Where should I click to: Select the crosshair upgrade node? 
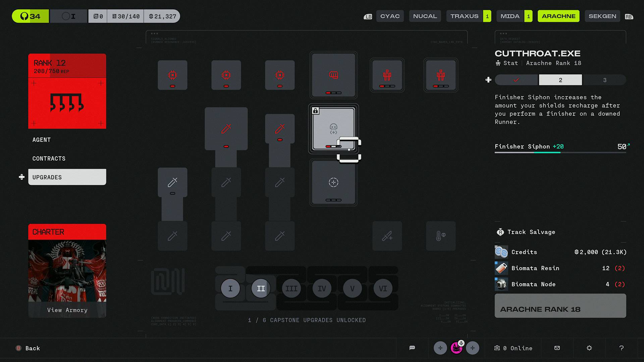click(x=333, y=182)
